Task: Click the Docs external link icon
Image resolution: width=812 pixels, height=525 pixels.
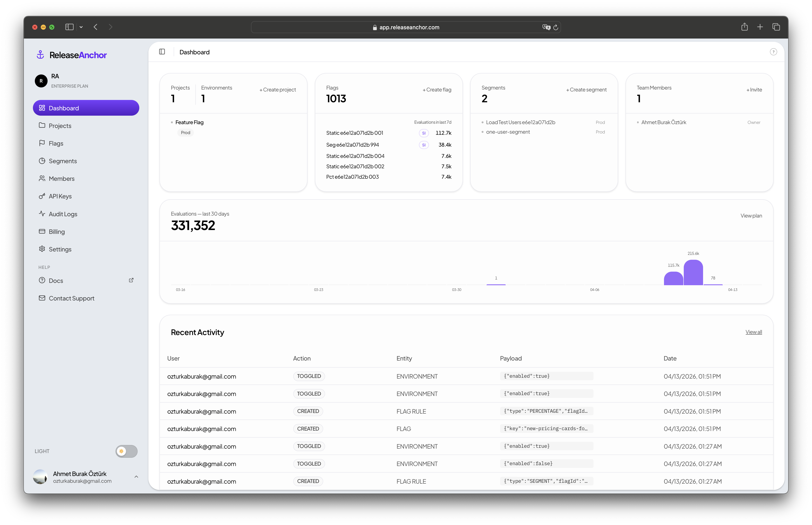Action: [131, 280]
